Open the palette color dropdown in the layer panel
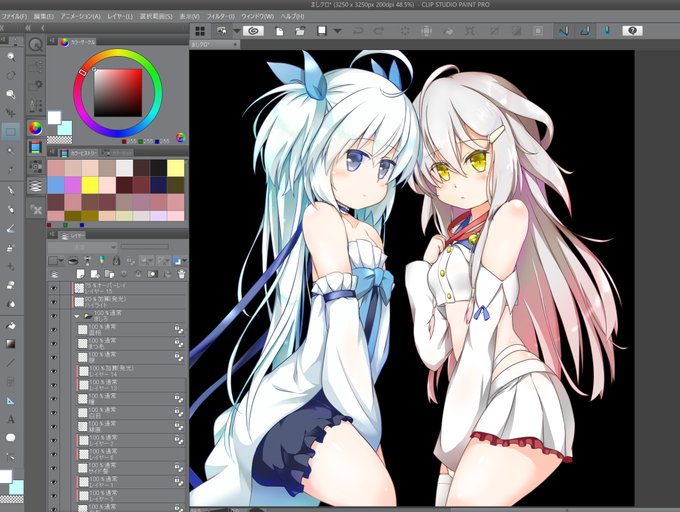This screenshot has width=680, height=512. (56, 261)
